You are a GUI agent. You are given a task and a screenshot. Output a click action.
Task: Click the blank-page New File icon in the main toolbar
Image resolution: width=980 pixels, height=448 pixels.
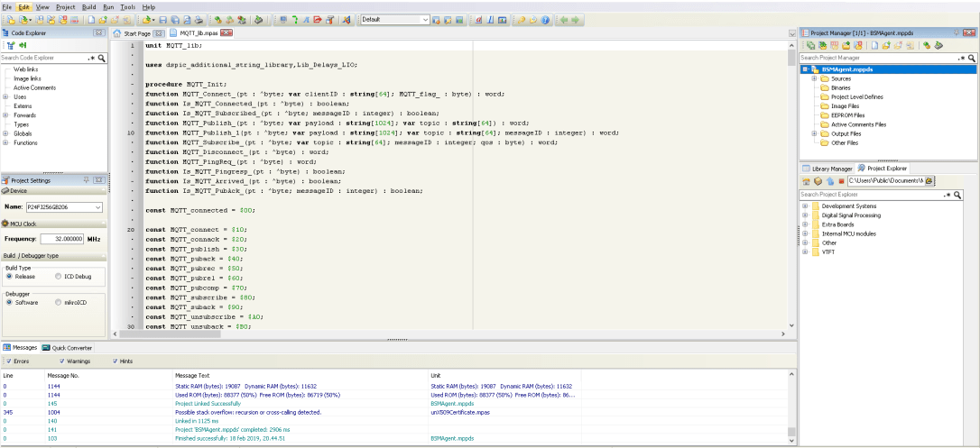click(91, 20)
